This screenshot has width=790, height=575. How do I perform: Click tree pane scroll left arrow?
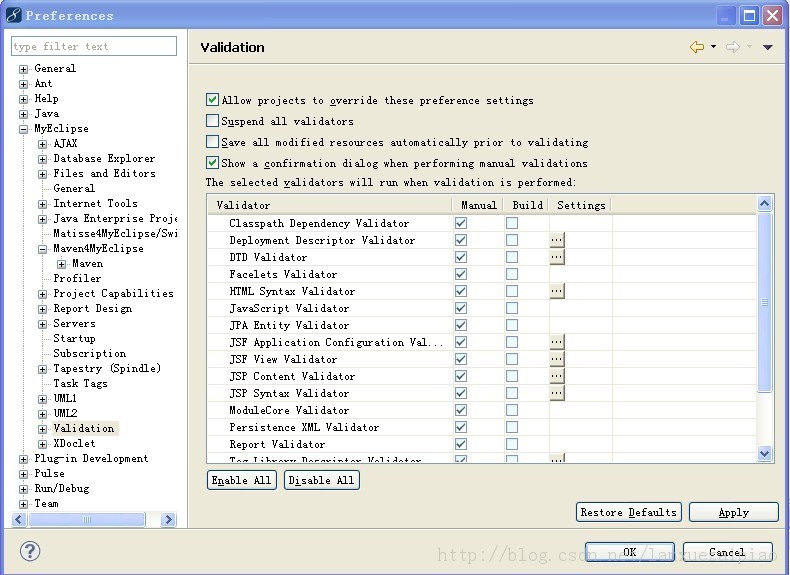click(x=19, y=519)
